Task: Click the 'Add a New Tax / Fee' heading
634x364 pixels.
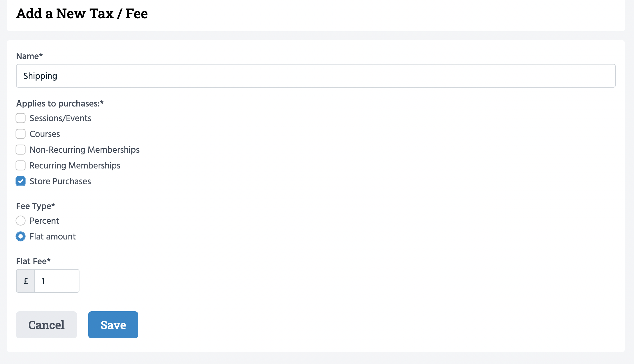Action: click(x=82, y=14)
